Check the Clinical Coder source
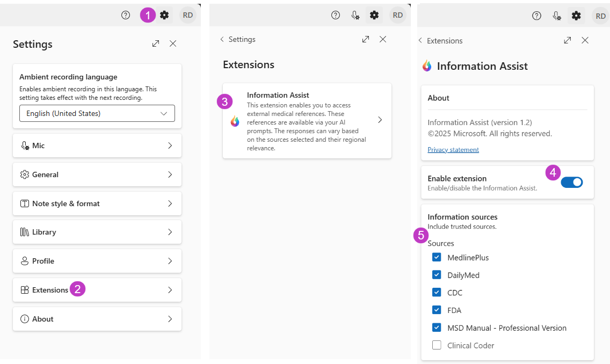610x364 pixels. pos(437,345)
